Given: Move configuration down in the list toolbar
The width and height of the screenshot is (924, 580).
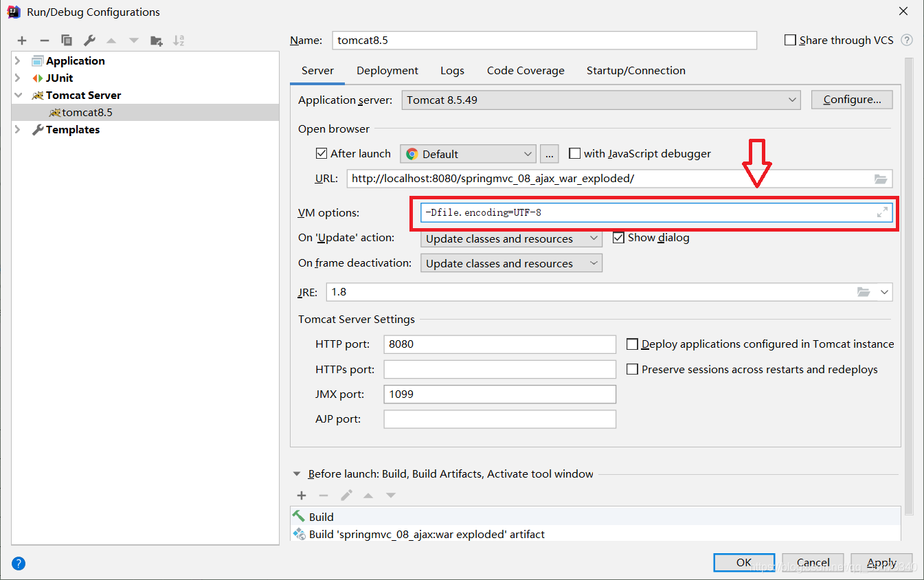Looking at the screenshot, I should tap(133, 41).
